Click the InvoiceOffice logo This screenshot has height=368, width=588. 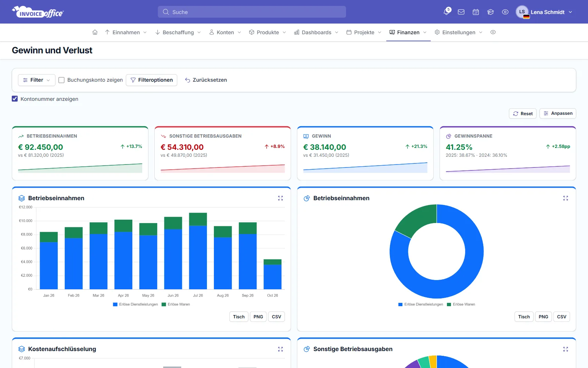(x=37, y=12)
